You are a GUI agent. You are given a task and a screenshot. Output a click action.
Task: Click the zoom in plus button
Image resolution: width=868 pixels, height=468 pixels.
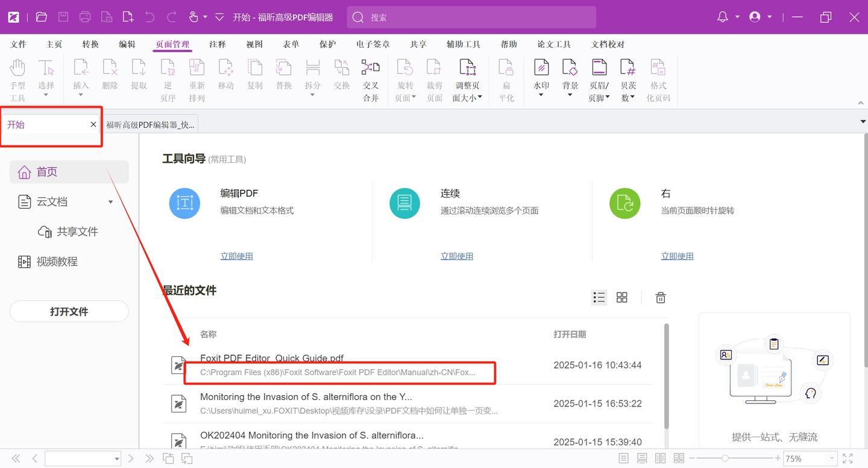click(778, 459)
